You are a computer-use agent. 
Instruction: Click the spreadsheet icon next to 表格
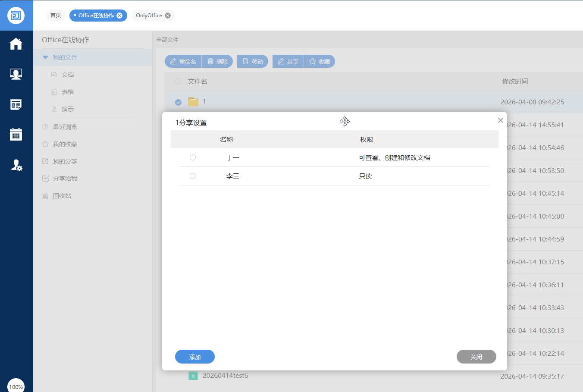[54, 92]
